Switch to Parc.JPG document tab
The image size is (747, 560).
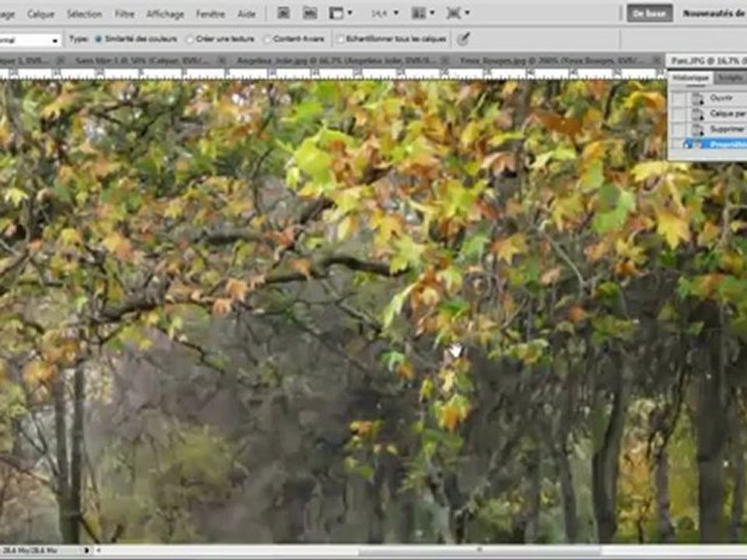point(708,61)
